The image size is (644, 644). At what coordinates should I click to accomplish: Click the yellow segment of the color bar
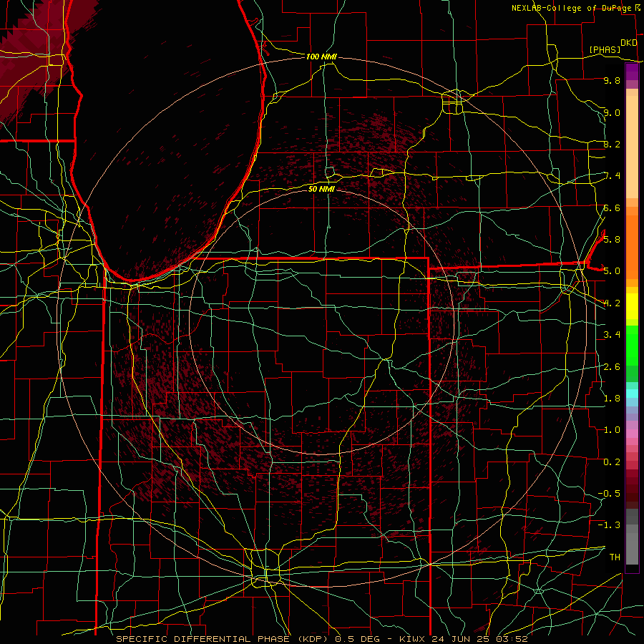tap(632, 306)
